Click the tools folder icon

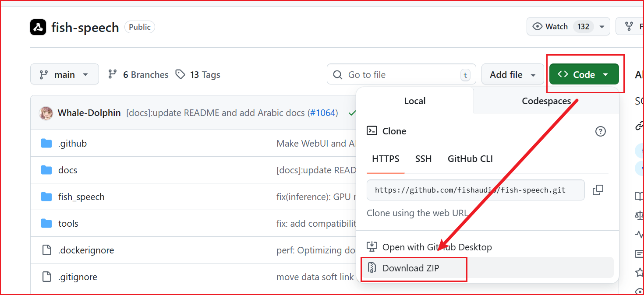click(x=46, y=223)
